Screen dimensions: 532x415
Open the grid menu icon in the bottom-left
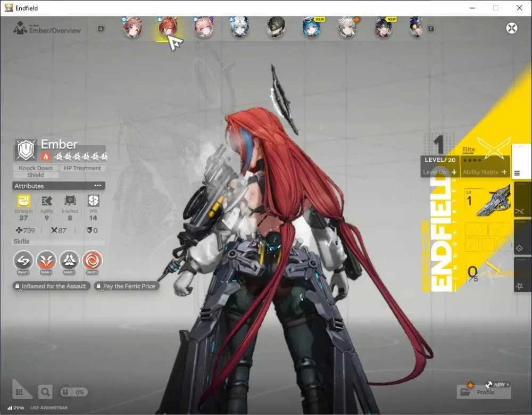coord(19,392)
